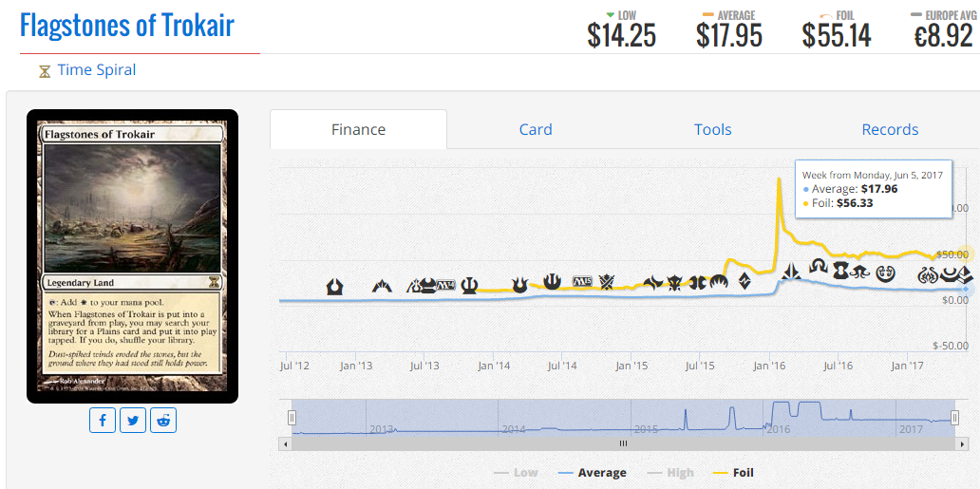This screenshot has width=980, height=489.
Task: Click the foil price spike peak on chart
Action: point(779,179)
